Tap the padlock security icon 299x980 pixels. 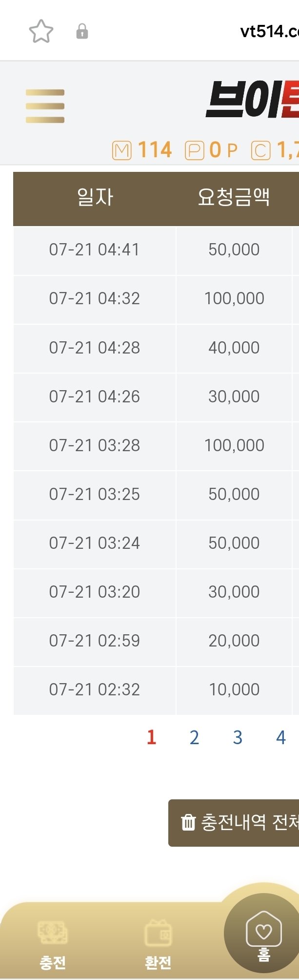(x=82, y=31)
